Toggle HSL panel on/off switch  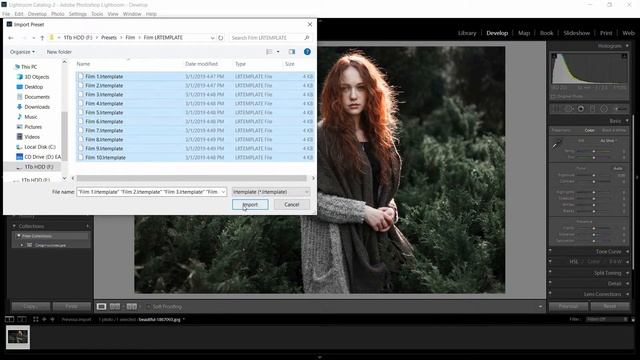tap(550, 261)
